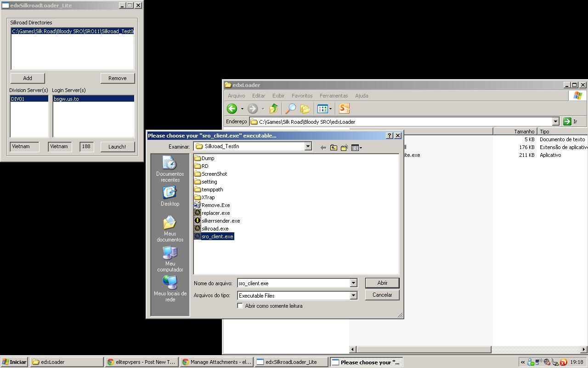
Task: Go to Desktop in places bar
Action: click(x=170, y=196)
